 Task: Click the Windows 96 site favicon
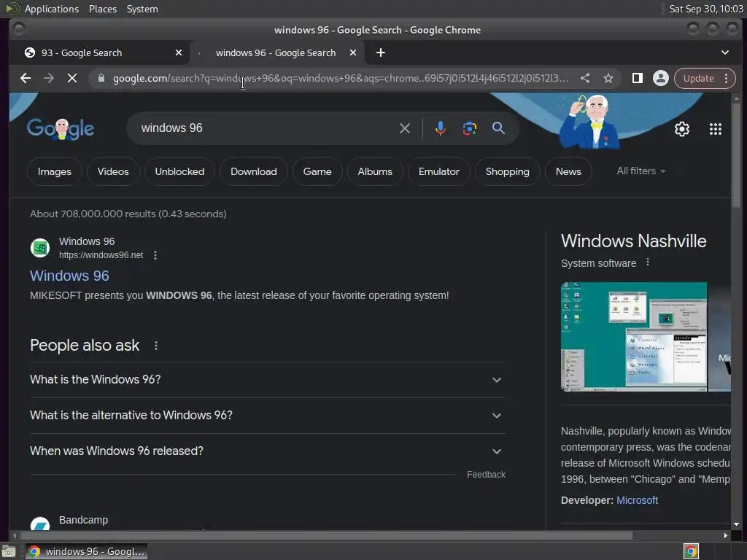40,248
